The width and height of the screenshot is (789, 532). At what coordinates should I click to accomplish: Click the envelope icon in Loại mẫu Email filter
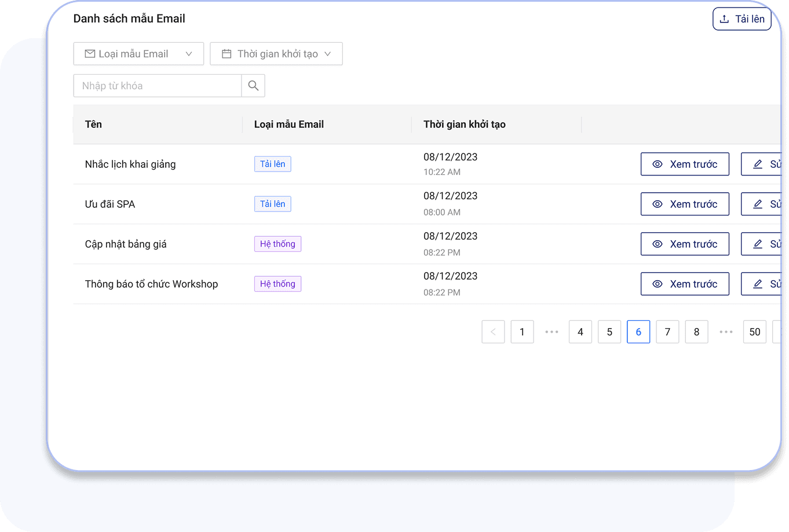tap(90, 53)
